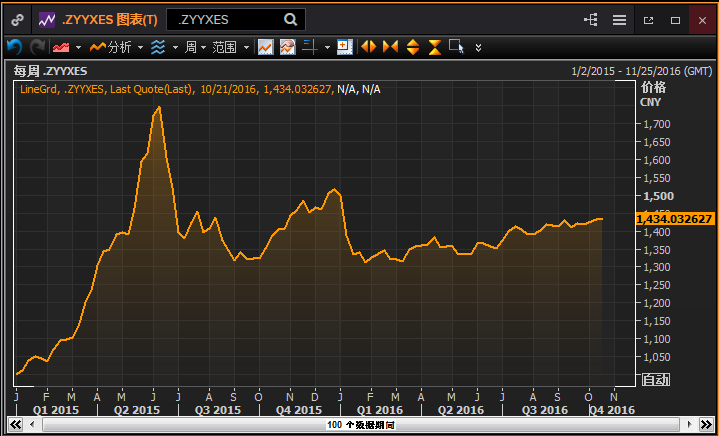Click the Q2 2016 quarter label
The width and height of the screenshot is (719, 436).
[x=461, y=410]
